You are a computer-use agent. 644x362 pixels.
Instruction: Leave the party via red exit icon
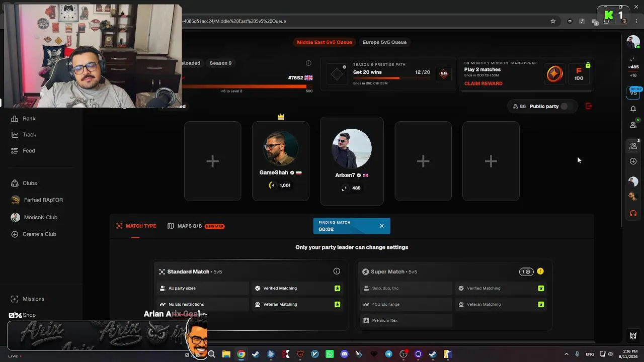[x=589, y=106]
